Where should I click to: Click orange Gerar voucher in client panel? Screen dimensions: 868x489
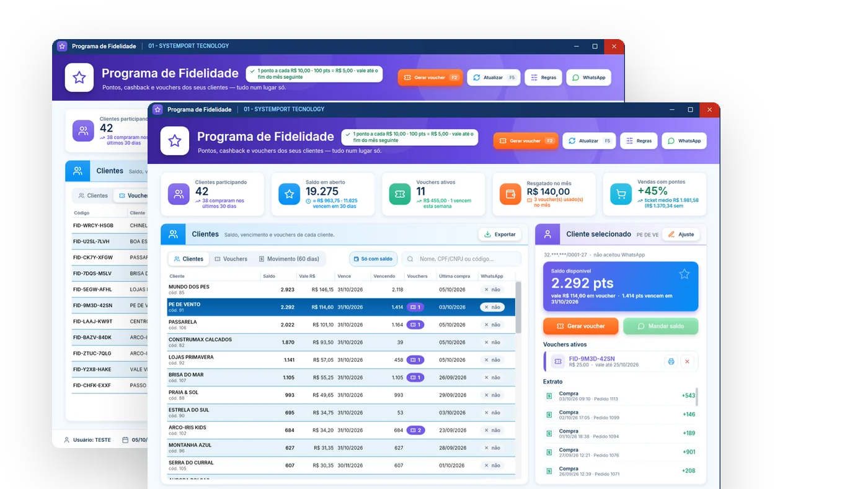pos(581,326)
